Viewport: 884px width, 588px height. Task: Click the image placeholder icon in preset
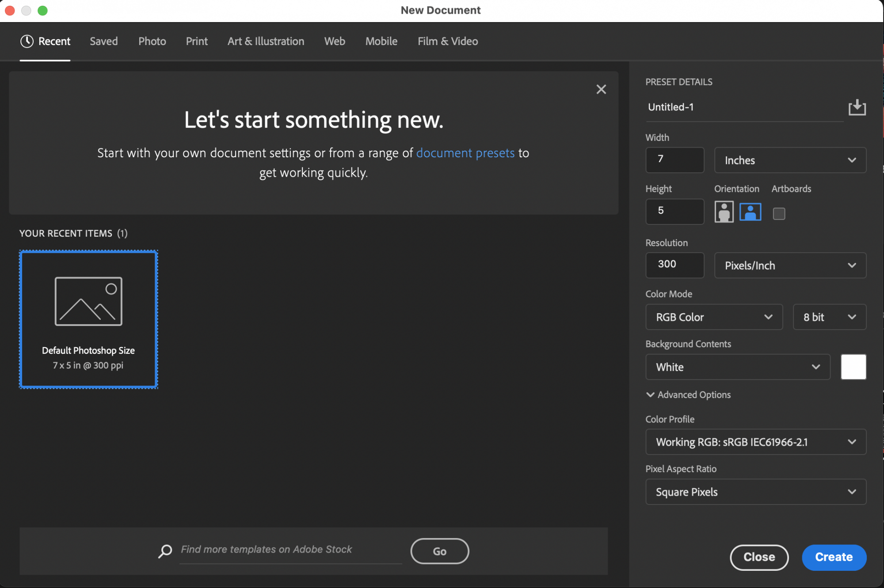[88, 301]
